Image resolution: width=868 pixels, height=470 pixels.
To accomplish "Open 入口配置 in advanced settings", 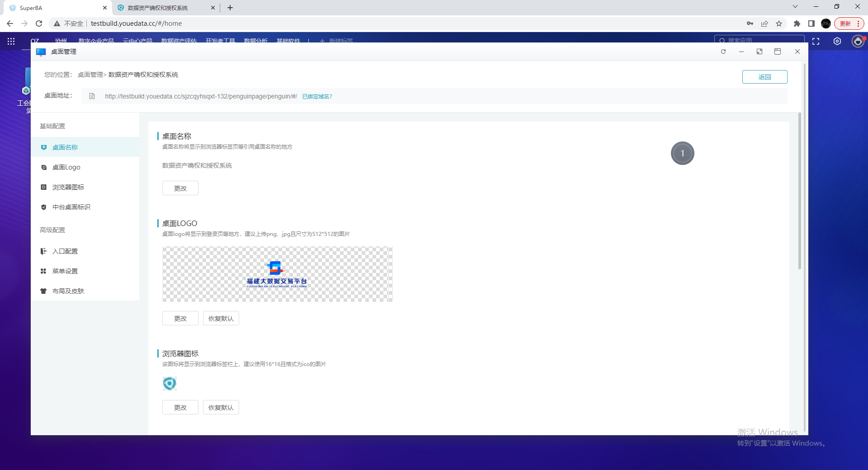I will click(85, 251).
